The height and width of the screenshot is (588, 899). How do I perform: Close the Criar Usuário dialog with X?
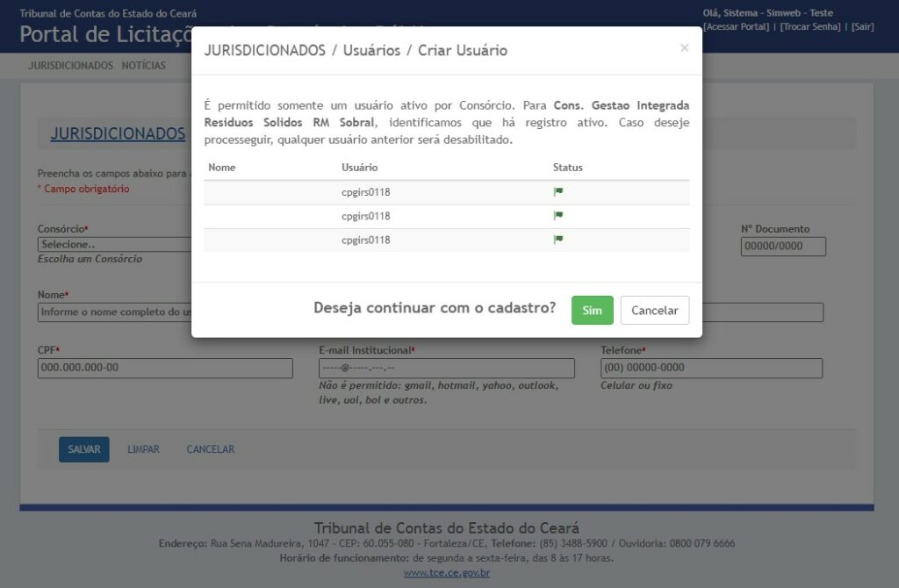684,48
